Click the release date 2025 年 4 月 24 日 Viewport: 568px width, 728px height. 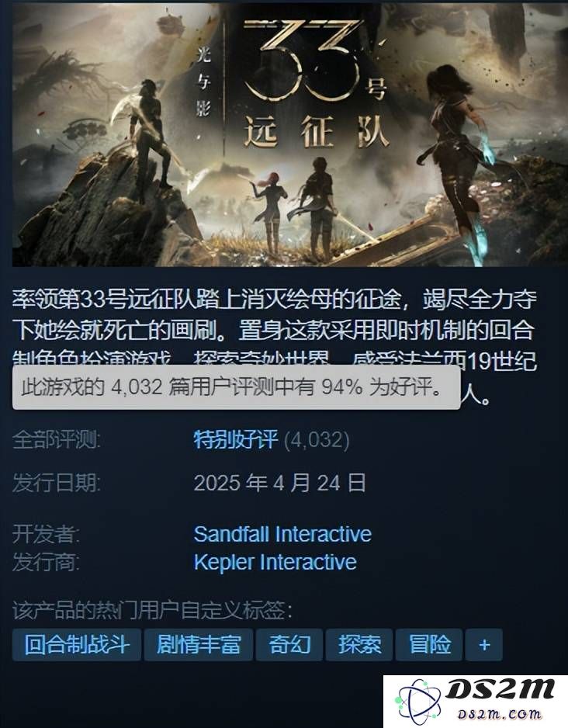(280, 483)
